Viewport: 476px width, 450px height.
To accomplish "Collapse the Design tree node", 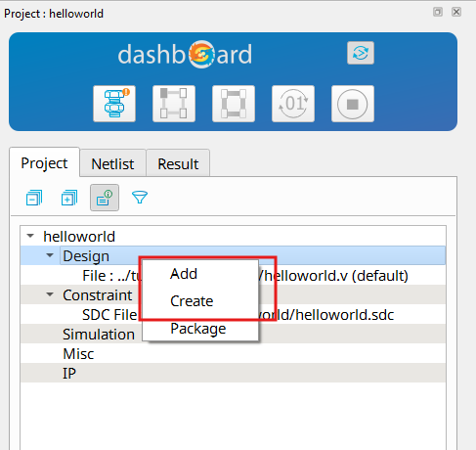I will [50, 255].
